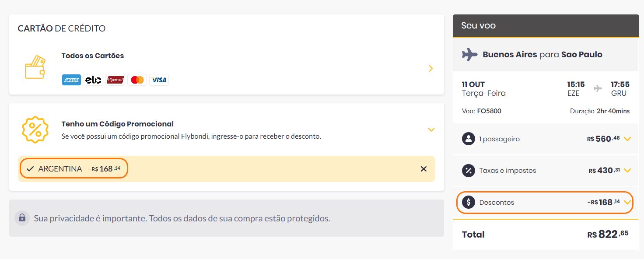644x259 pixels.
Task: Click the percent Taxas e impostos icon
Action: point(469,171)
